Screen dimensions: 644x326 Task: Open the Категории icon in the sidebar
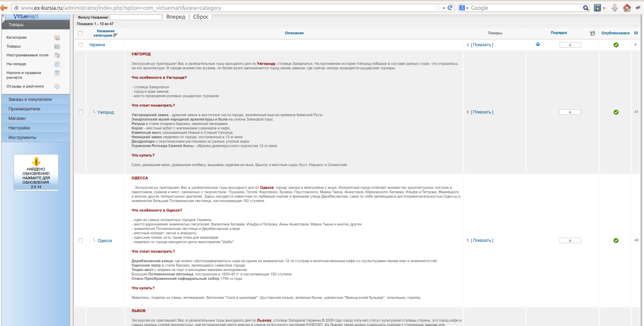coord(57,37)
